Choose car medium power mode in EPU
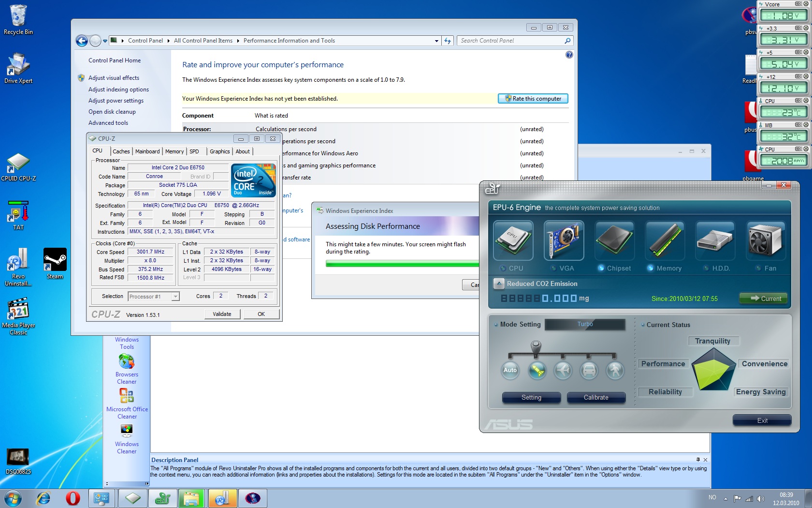Viewport: 812px width, 508px height. pos(589,370)
